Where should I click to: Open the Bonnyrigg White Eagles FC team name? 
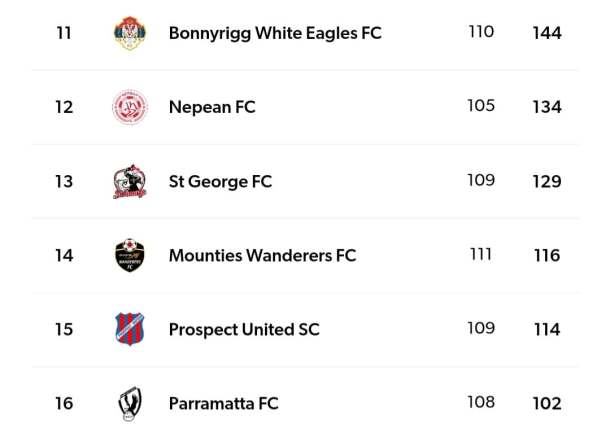tap(275, 33)
